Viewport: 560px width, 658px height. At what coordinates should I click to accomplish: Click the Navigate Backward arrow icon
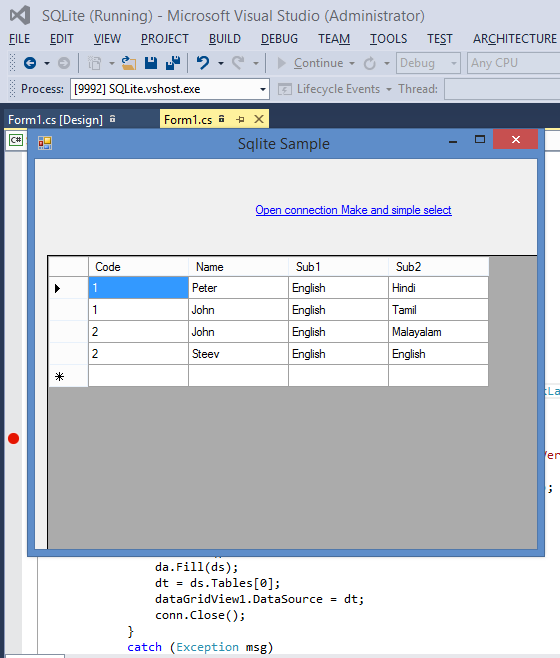tap(30, 63)
